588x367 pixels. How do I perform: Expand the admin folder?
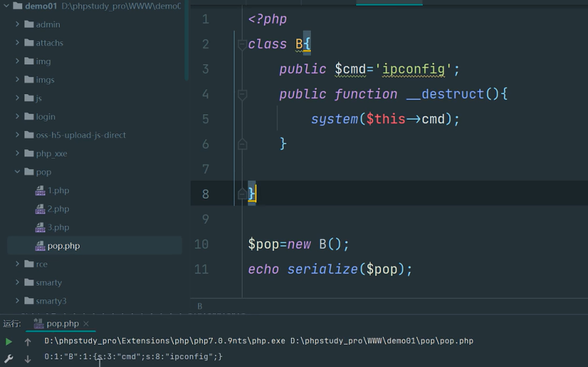[18, 25]
